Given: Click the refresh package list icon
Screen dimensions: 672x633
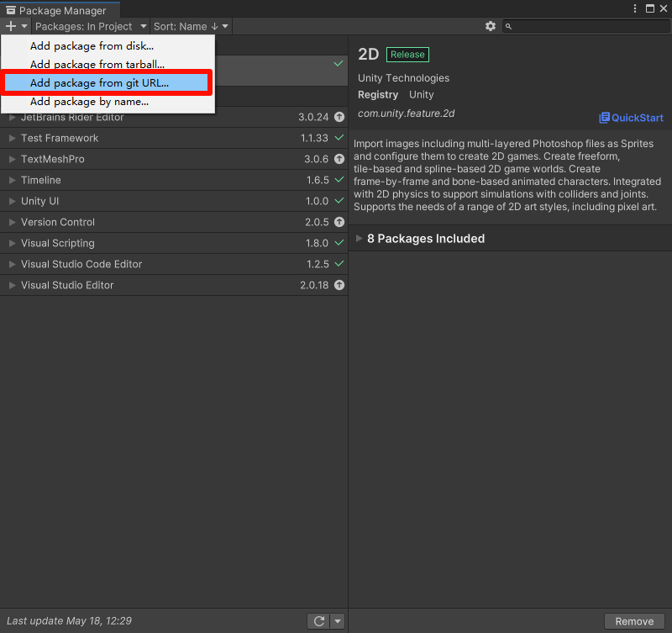Looking at the screenshot, I should click(x=318, y=621).
